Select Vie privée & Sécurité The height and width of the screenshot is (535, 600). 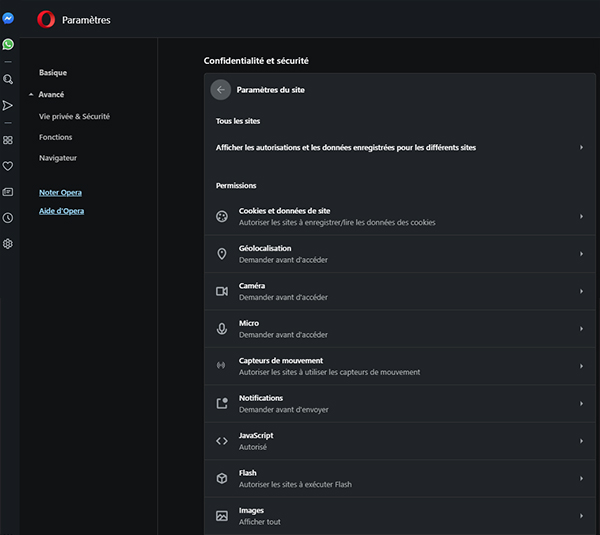[x=74, y=116]
